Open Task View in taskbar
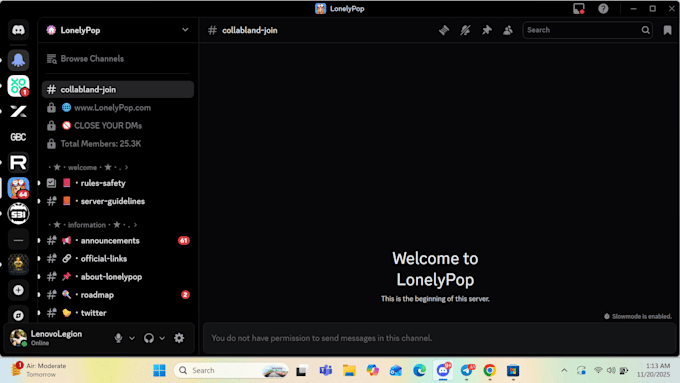680x383 pixels. (302, 370)
